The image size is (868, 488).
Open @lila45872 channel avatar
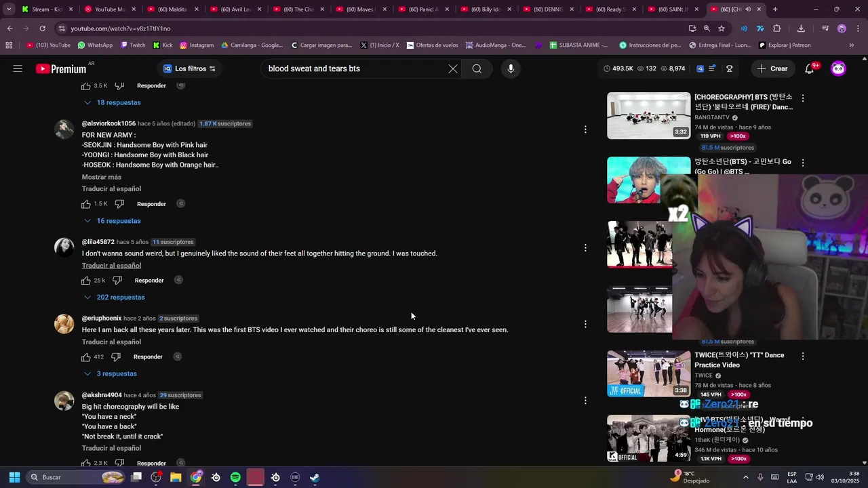click(64, 247)
